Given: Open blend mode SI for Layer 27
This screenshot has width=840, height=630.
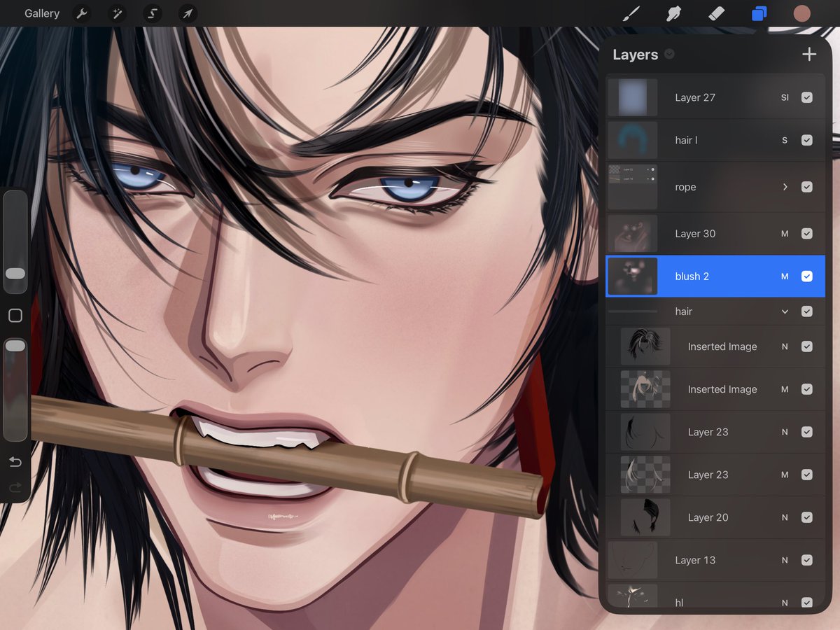Looking at the screenshot, I should 785,97.
